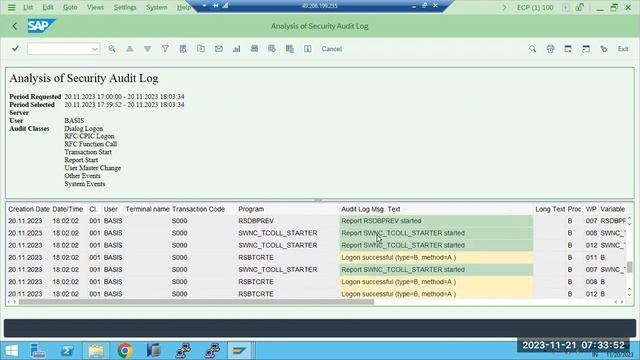Click the Print icon
Image resolution: width=640 pixels, height=360 pixels.
tap(550, 49)
